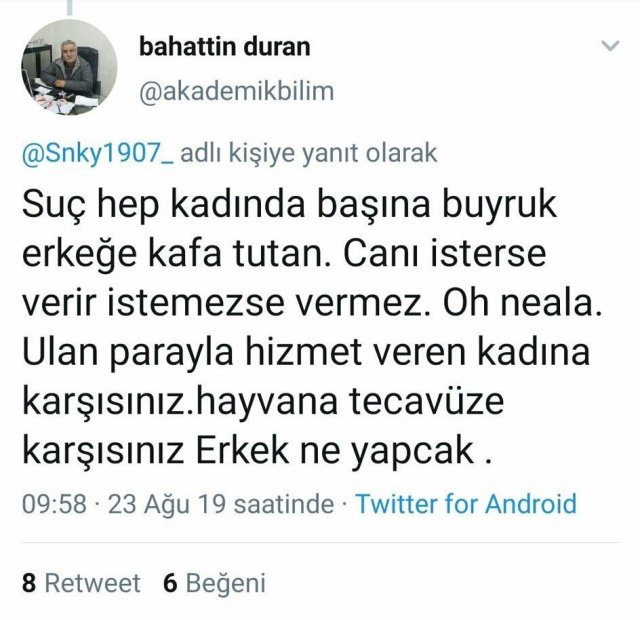Open the @Snky1907_ mention link
640x620 pixels.
(98, 154)
